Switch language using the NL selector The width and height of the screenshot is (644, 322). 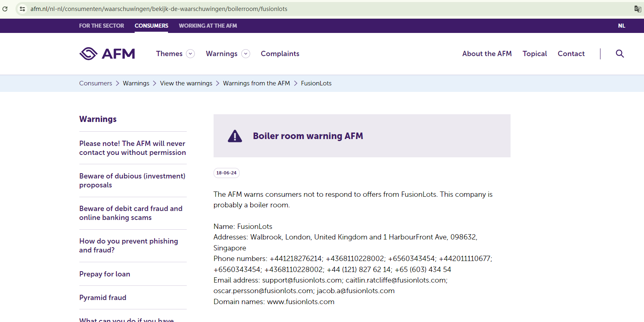(621, 26)
